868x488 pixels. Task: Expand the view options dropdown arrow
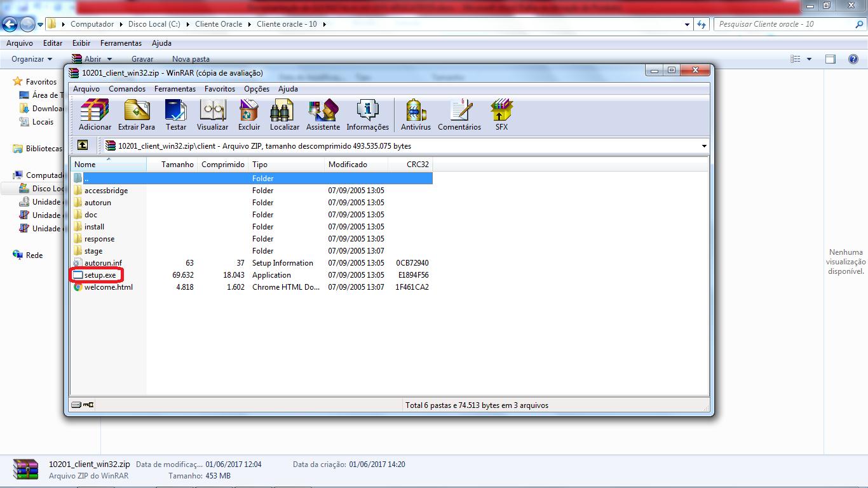[x=809, y=59]
